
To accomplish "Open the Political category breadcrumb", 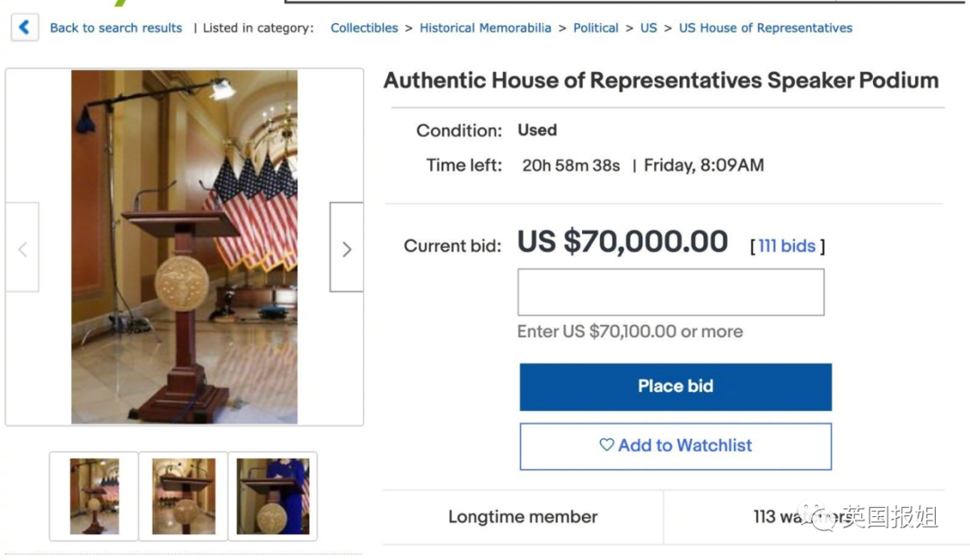I will (x=595, y=28).
